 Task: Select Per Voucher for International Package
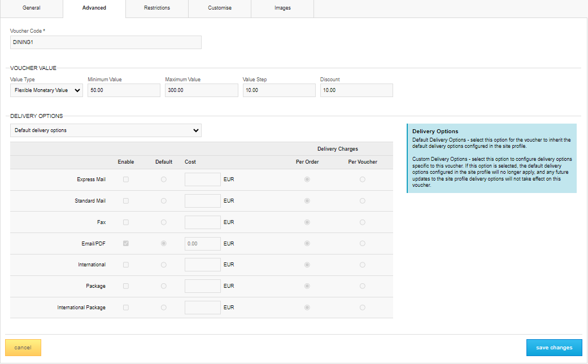click(x=362, y=308)
